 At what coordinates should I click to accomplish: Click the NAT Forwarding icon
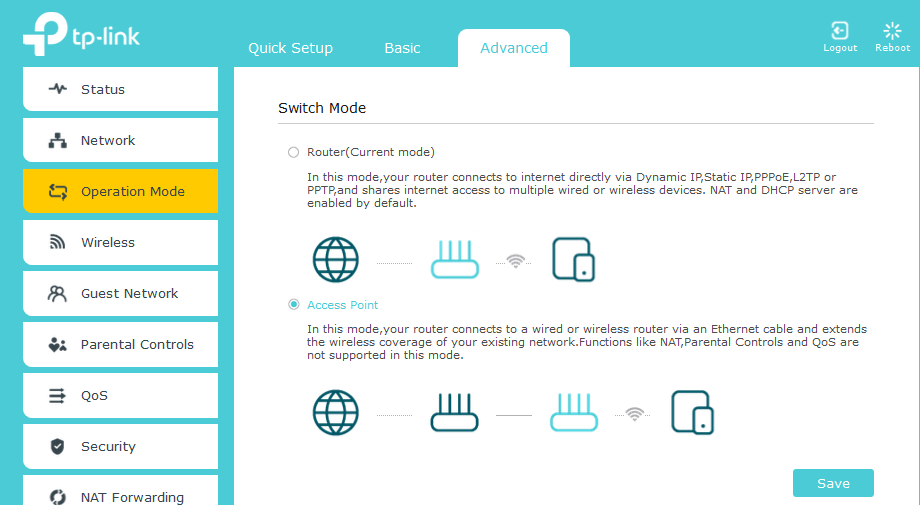(58, 497)
